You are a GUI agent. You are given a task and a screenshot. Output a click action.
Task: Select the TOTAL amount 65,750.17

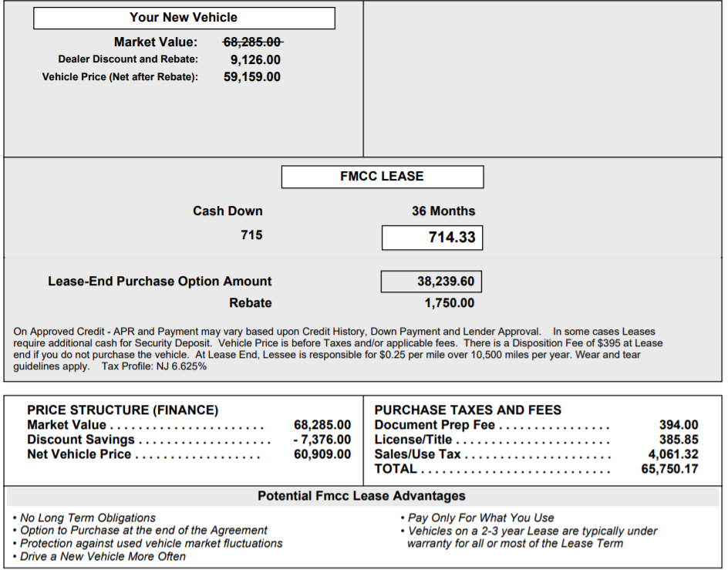click(x=669, y=469)
